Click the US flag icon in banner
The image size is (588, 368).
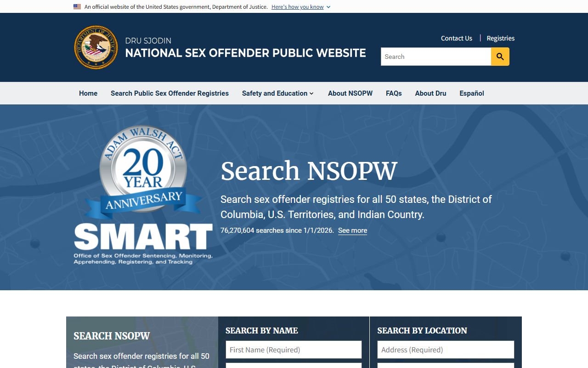pyautogui.click(x=77, y=7)
